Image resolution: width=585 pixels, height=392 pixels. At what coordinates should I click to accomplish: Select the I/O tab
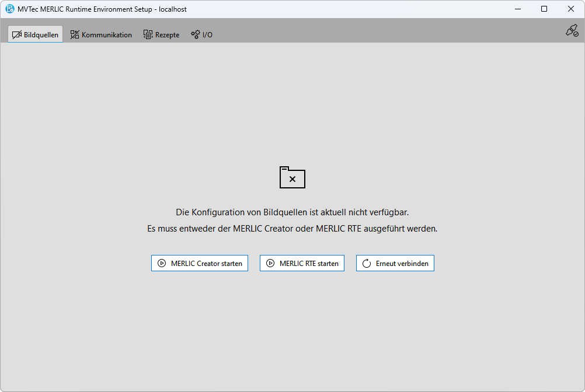pyautogui.click(x=207, y=34)
